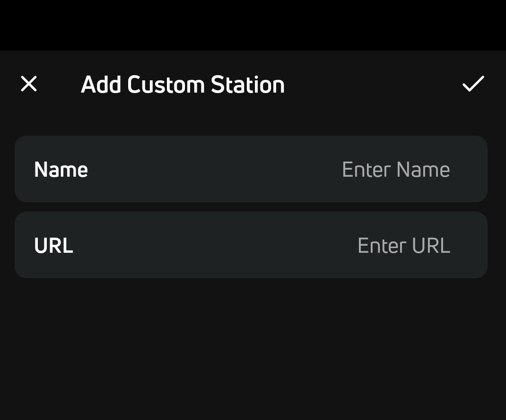Submit the form with the check icon
Screen dimensions: 506x420
click(x=473, y=84)
